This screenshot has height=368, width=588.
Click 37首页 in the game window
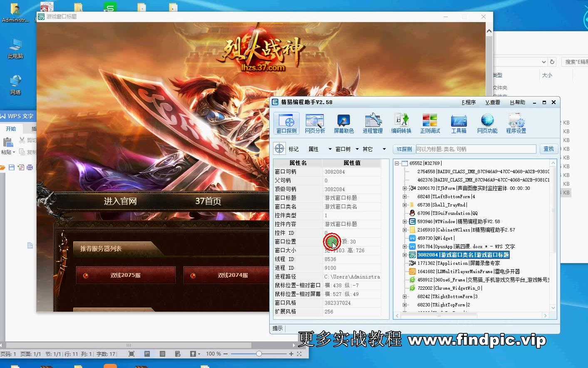click(208, 201)
